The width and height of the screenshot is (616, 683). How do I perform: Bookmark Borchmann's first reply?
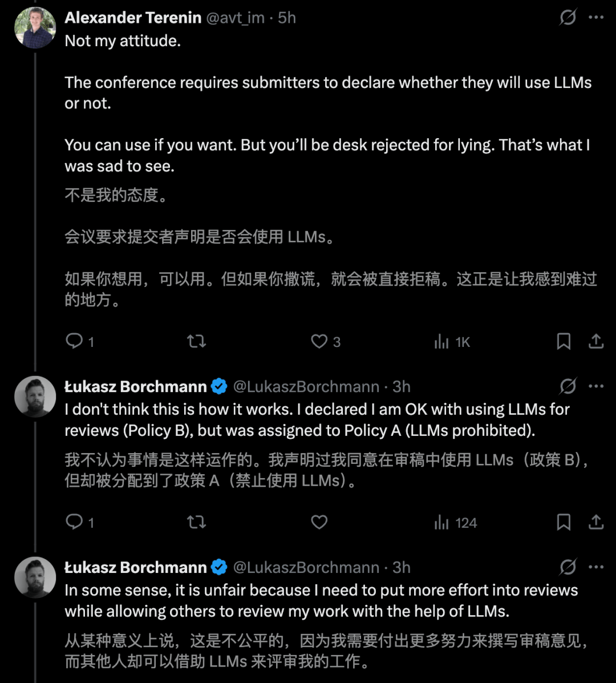pos(564,522)
